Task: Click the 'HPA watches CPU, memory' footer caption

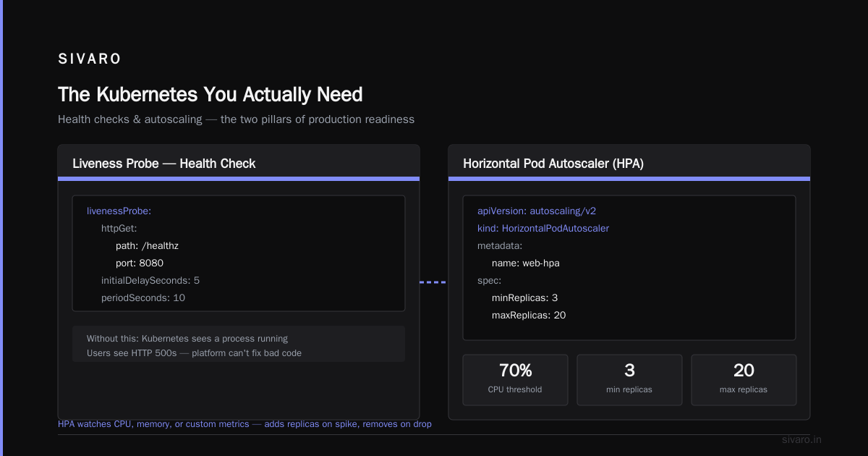Action: point(244,424)
